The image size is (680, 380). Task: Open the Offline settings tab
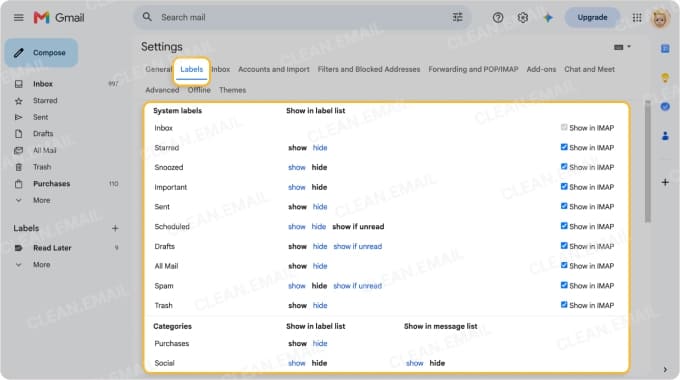tap(199, 90)
